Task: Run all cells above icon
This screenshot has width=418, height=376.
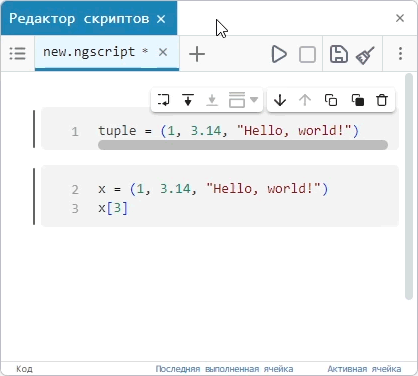Action: [x=188, y=100]
